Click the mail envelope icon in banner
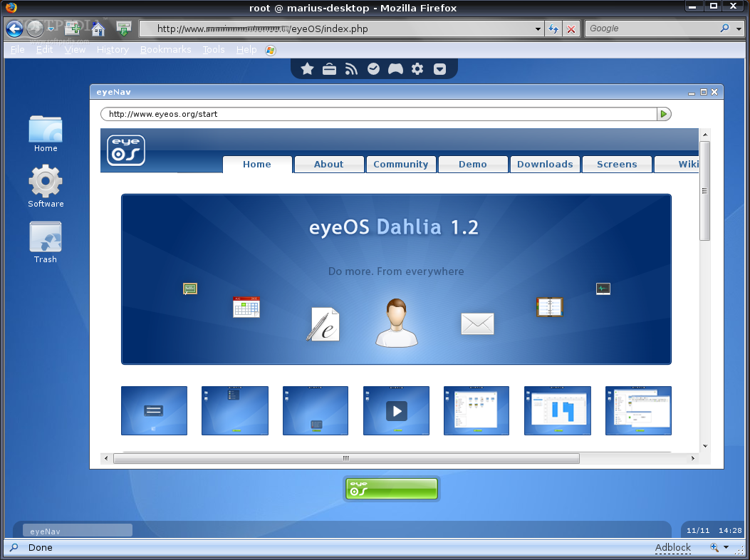 (477, 323)
